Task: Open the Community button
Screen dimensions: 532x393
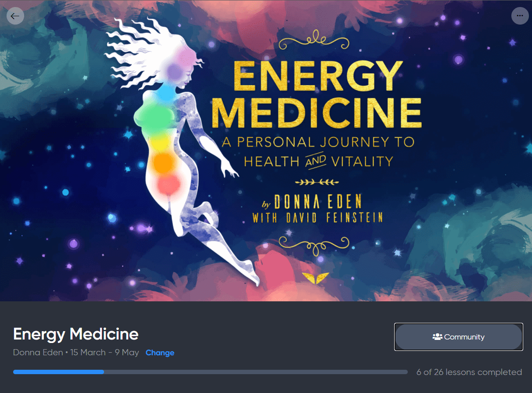Action: pyautogui.click(x=459, y=337)
